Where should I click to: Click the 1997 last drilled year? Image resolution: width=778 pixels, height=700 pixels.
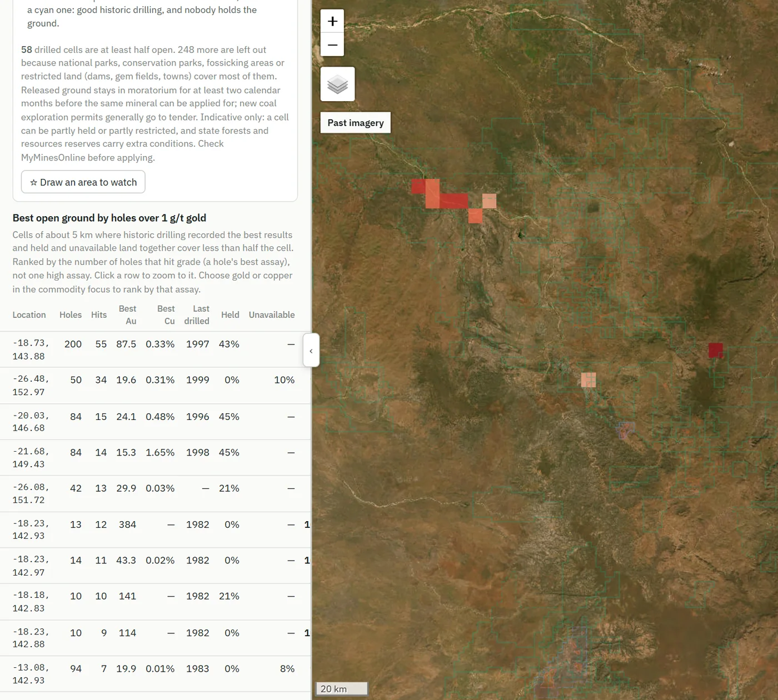pyautogui.click(x=198, y=344)
